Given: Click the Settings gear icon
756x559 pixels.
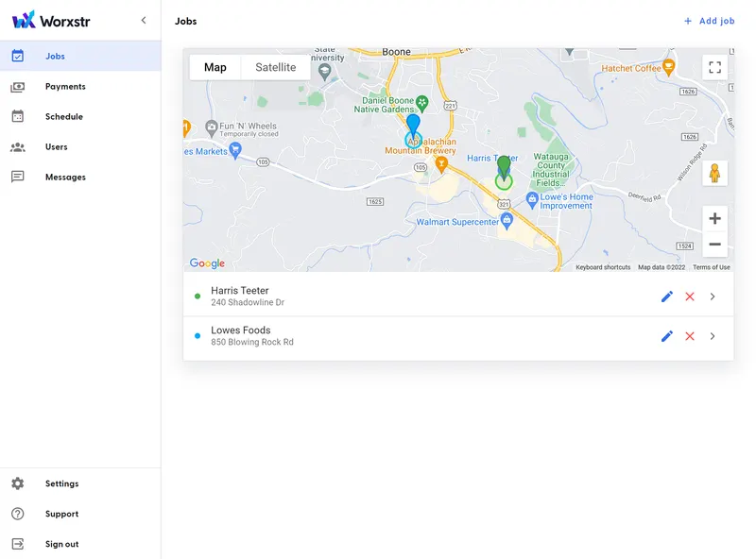Looking at the screenshot, I should coord(18,483).
